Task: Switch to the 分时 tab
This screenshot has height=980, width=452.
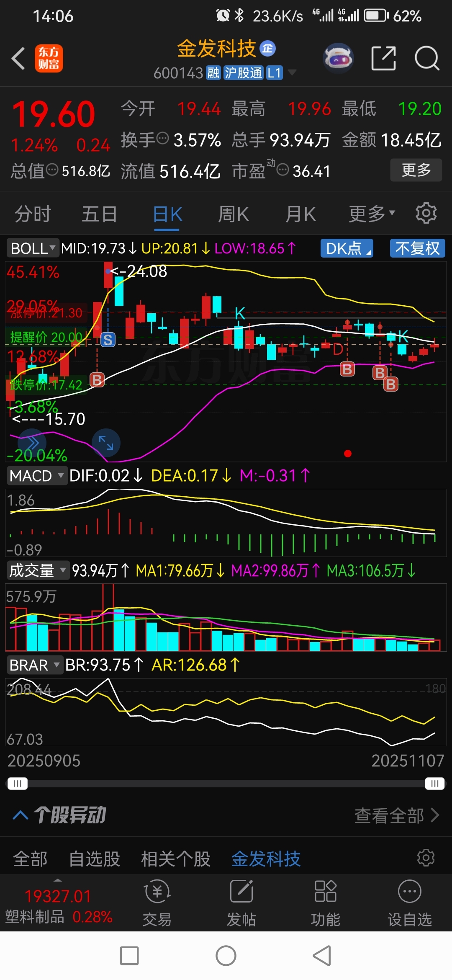Action: (x=33, y=214)
